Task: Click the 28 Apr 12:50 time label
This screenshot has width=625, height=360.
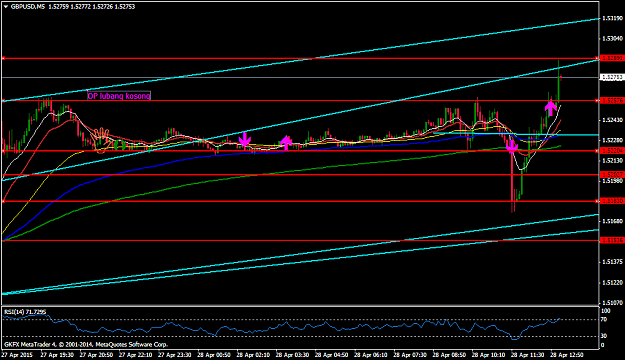Action: coord(567,354)
